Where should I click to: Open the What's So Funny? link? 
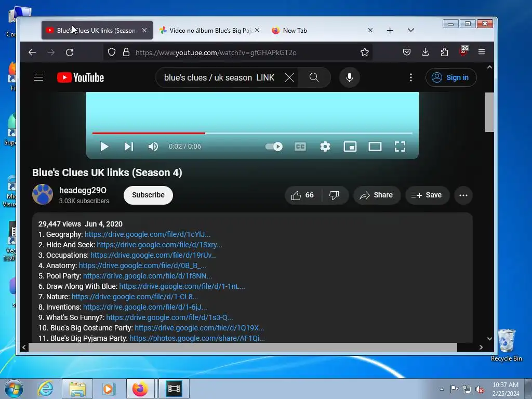(x=170, y=317)
